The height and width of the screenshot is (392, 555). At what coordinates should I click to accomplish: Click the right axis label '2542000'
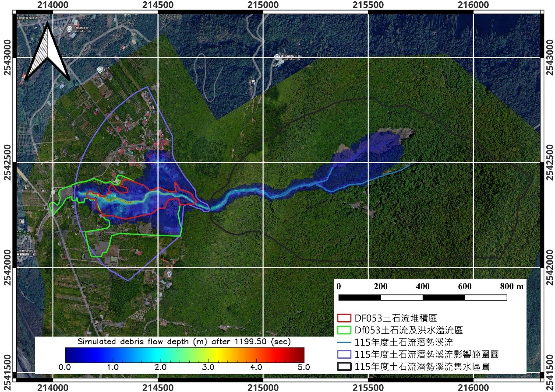click(550, 268)
